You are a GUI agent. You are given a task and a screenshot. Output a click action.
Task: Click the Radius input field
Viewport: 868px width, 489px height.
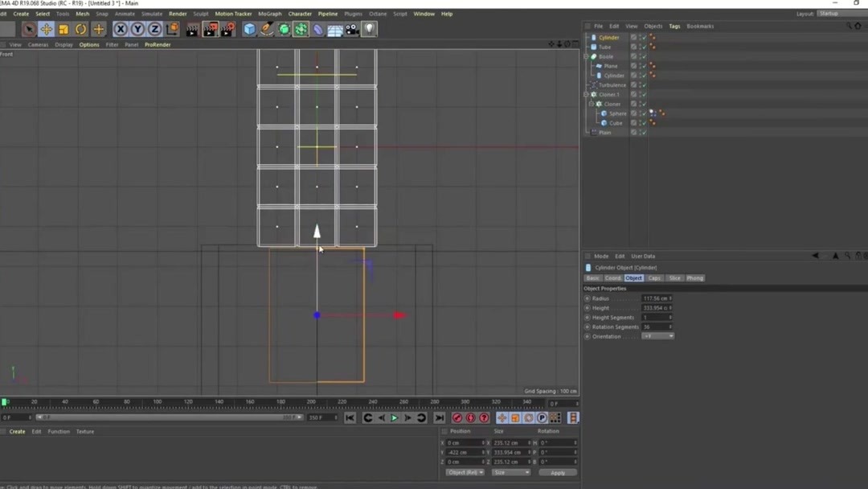[655, 298]
